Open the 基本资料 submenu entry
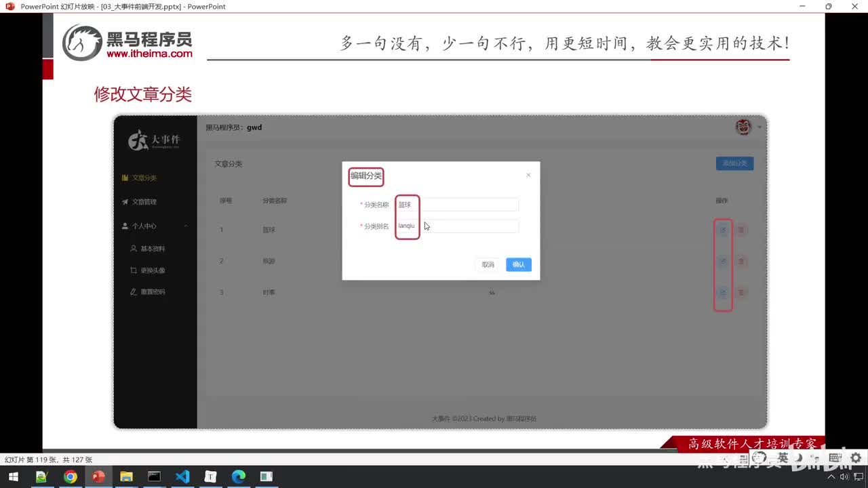 click(x=148, y=249)
